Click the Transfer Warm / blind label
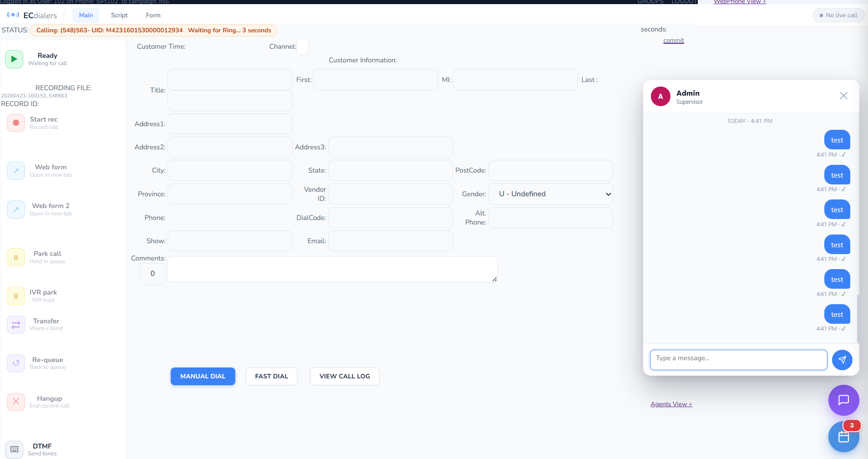The width and height of the screenshot is (868, 459). coord(46,324)
